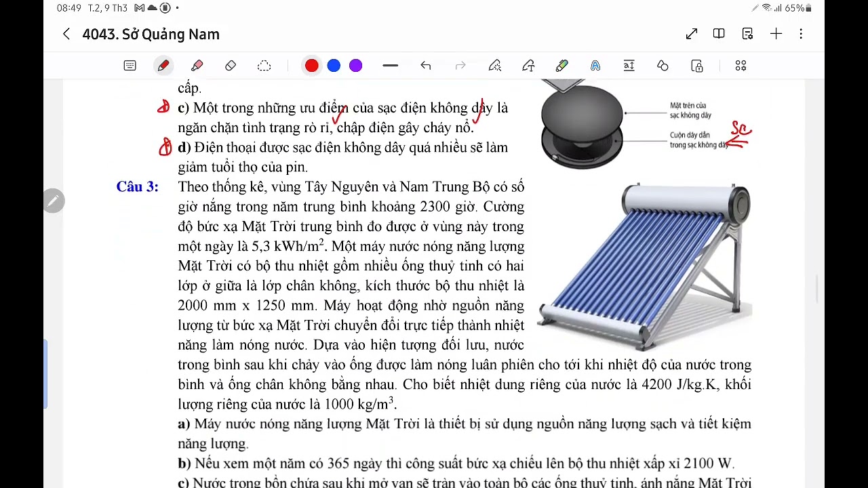The width and height of the screenshot is (868, 488).
Task: Select the red pen tool
Action: [163, 66]
